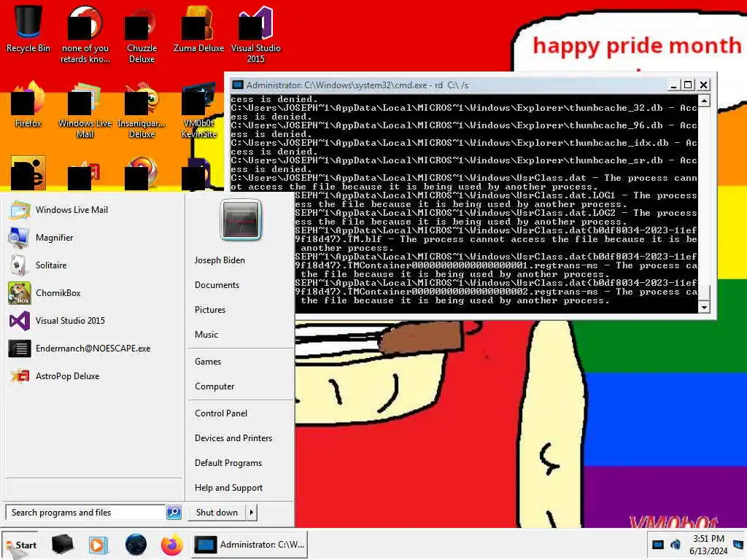
Task: Click Endermanch@NOESCAPE.exe icon in Start menu
Action: click(20, 349)
